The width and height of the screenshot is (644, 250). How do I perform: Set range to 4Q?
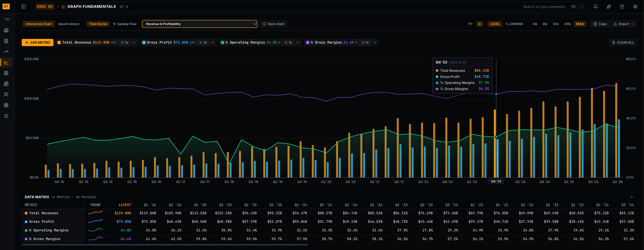pos(535,24)
